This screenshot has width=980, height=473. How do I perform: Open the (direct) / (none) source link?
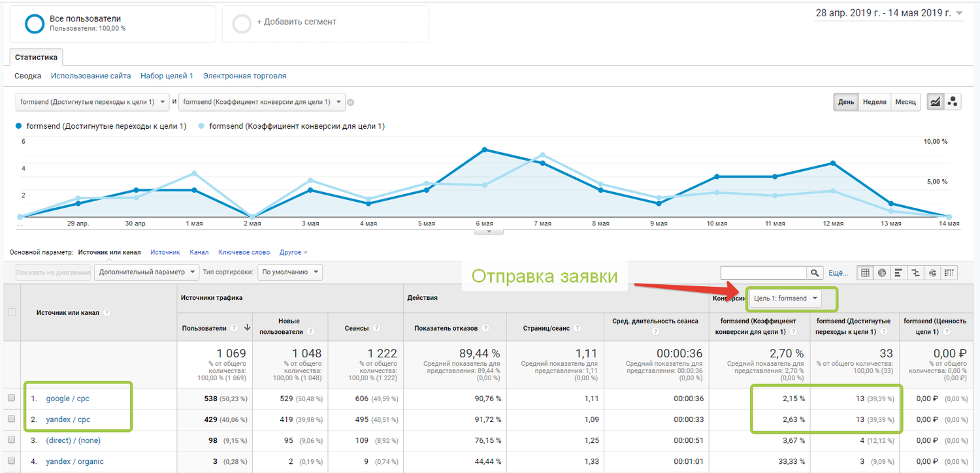coord(73,440)
